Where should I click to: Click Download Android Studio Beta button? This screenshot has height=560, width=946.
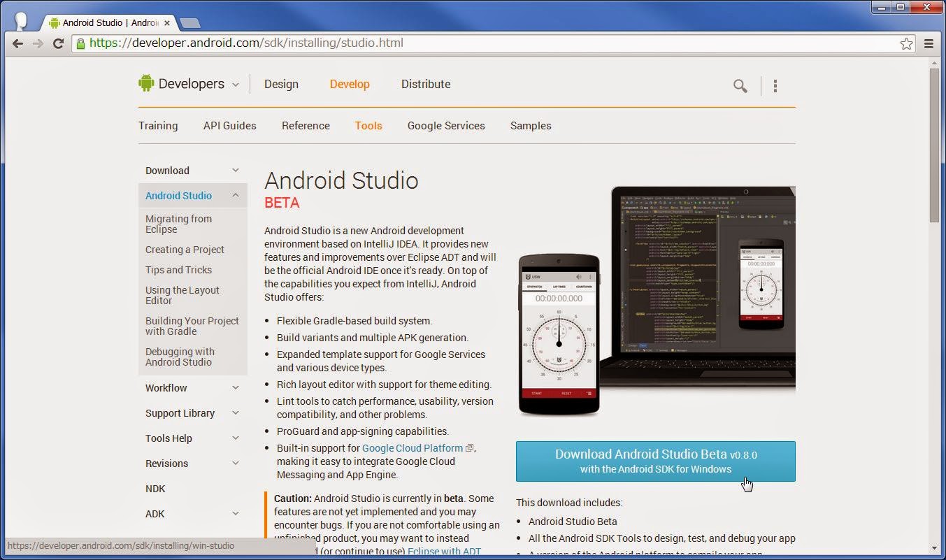click(655, 461)
